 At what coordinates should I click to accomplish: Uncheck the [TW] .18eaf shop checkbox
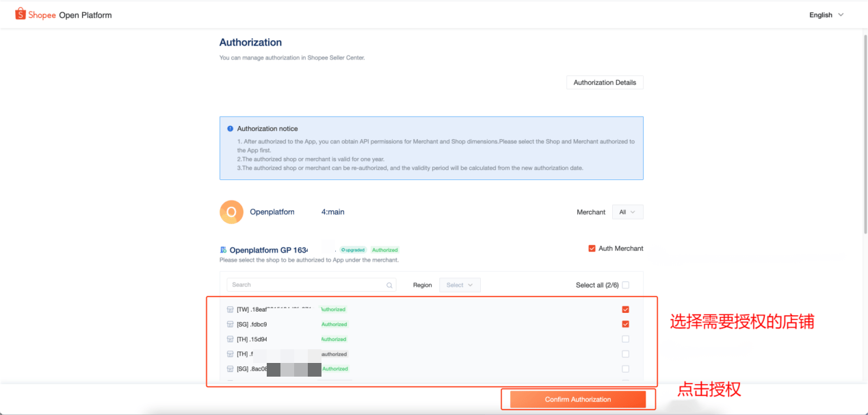coord(625,310)
